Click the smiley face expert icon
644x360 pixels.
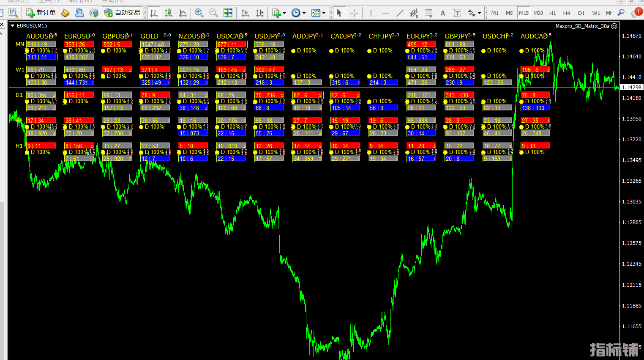click(x=614, y=26)
